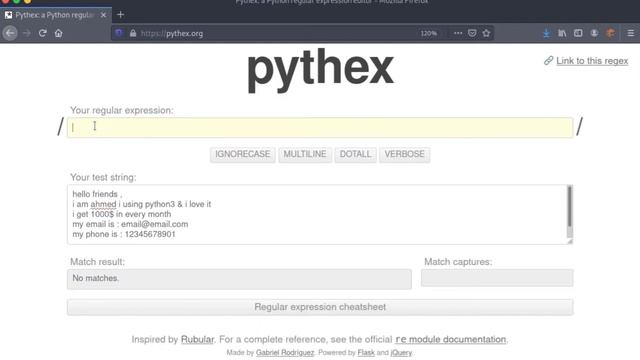640x360 pixels.
Task: Bookmark this page with the star icon
Action: 486,33
